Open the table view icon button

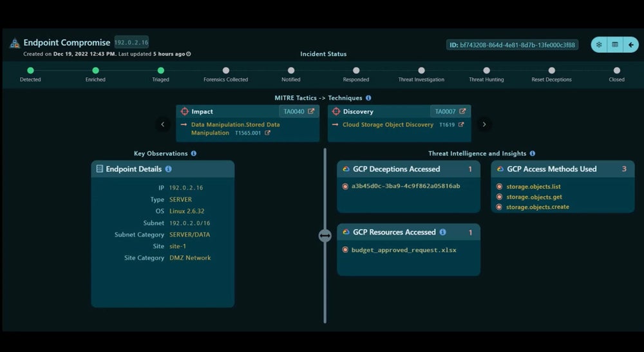click(x=615, y=44)
